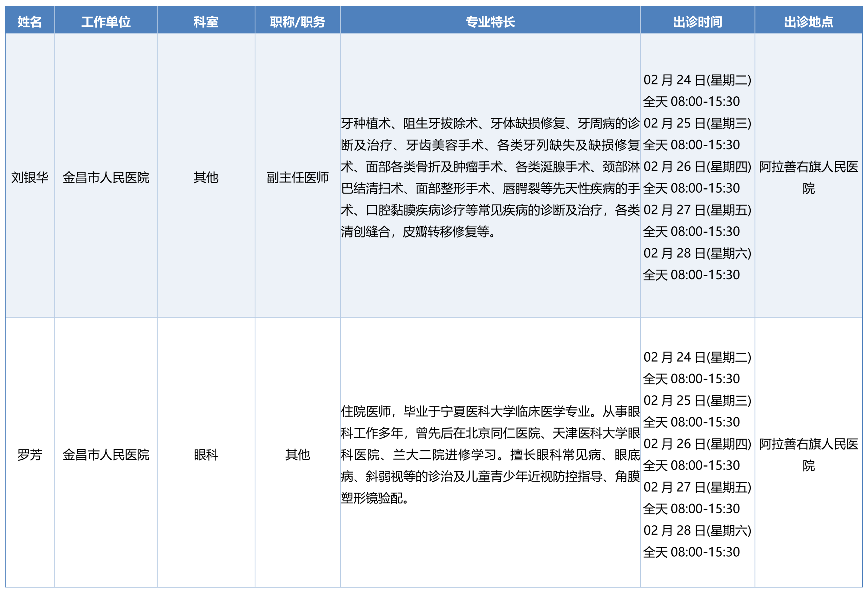Click the 副主任医师 title cell
Viewport: 868px width, 614px height.
(x=297, y=177)
